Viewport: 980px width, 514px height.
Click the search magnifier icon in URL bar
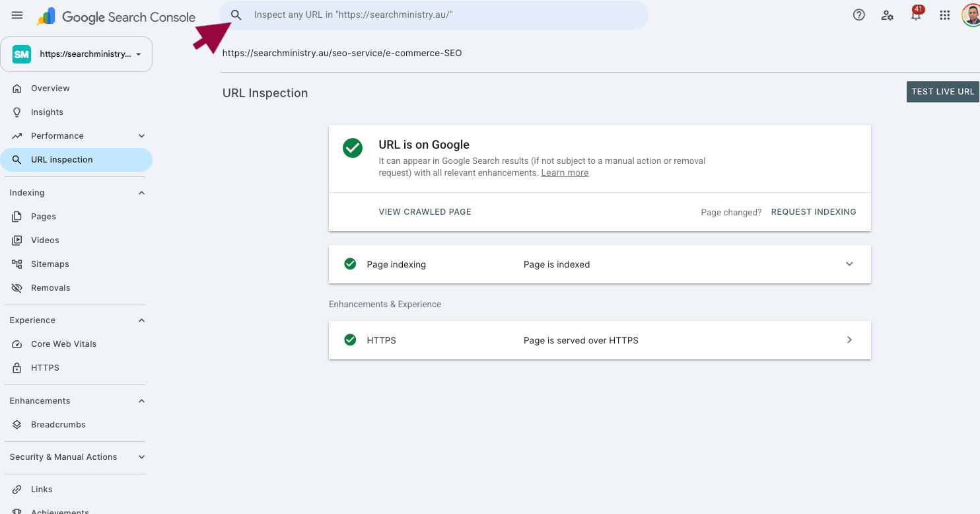pos(236,15)
